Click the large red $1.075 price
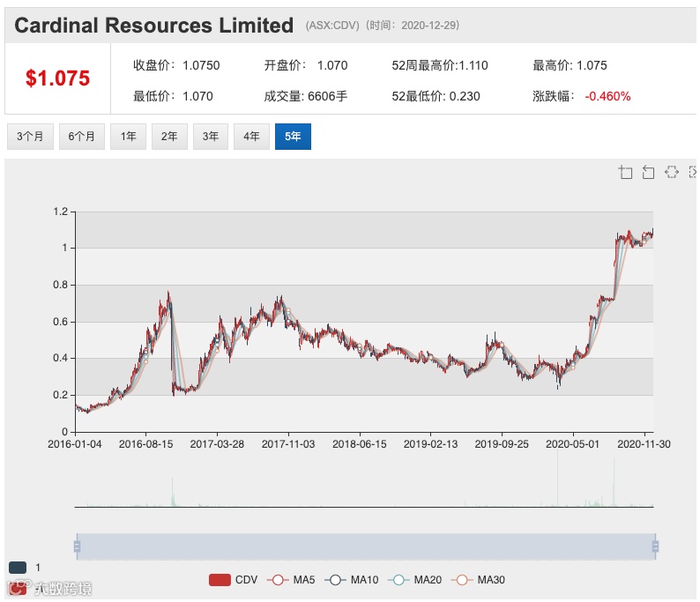This screenshot has height=602, width=700. pyautogui.click(x=57, y=78)
